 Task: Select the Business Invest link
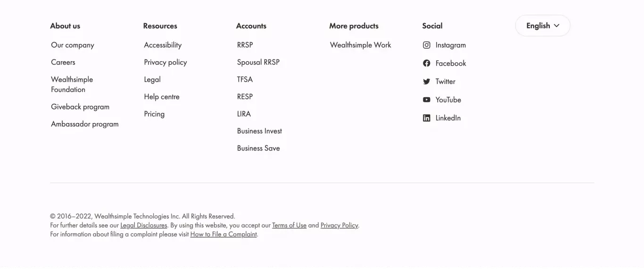click(259, 131)
